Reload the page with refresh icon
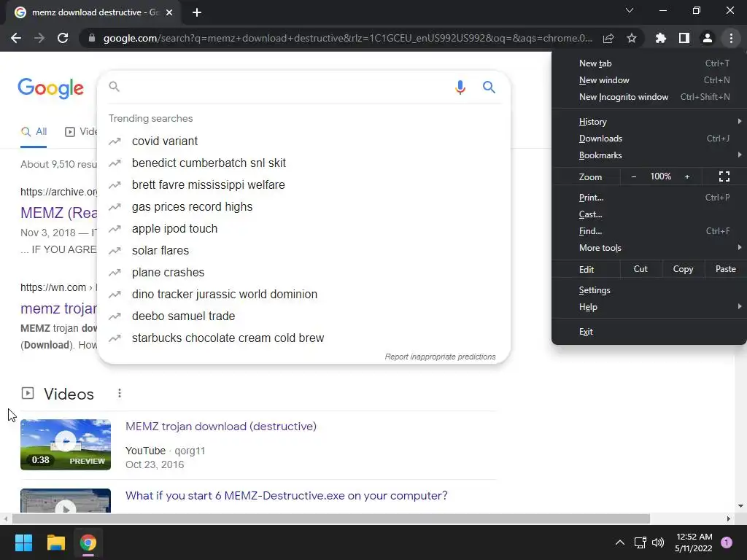 (63, 38)
